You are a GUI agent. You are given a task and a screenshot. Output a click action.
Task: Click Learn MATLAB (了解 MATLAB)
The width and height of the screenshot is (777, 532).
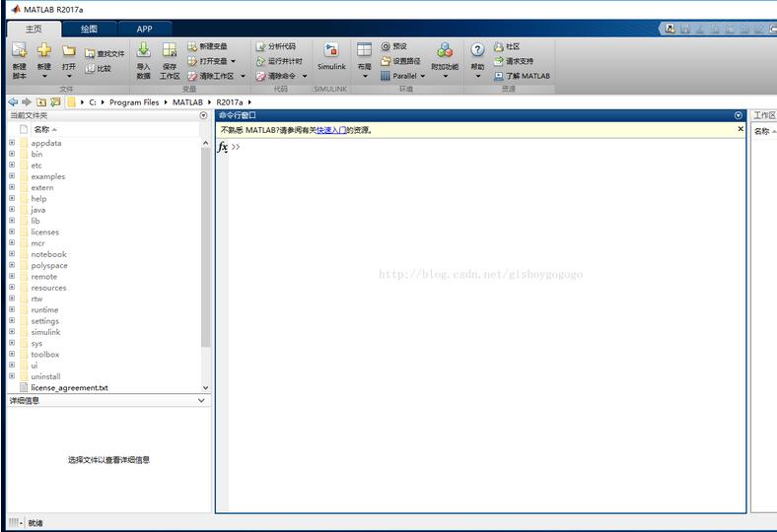pyautogui.click(x=522, y=76)
